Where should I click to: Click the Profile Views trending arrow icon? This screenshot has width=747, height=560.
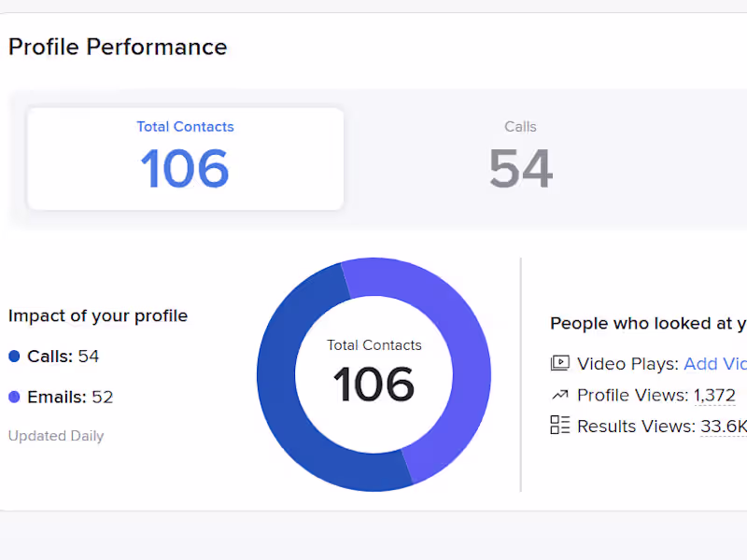tap(560, 395)
